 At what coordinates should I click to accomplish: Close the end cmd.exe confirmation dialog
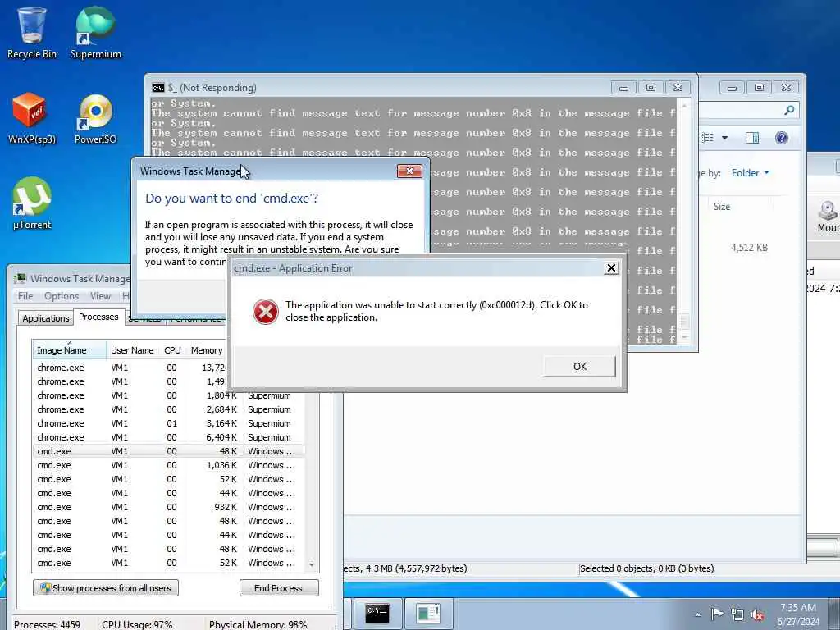click(409, 171)
